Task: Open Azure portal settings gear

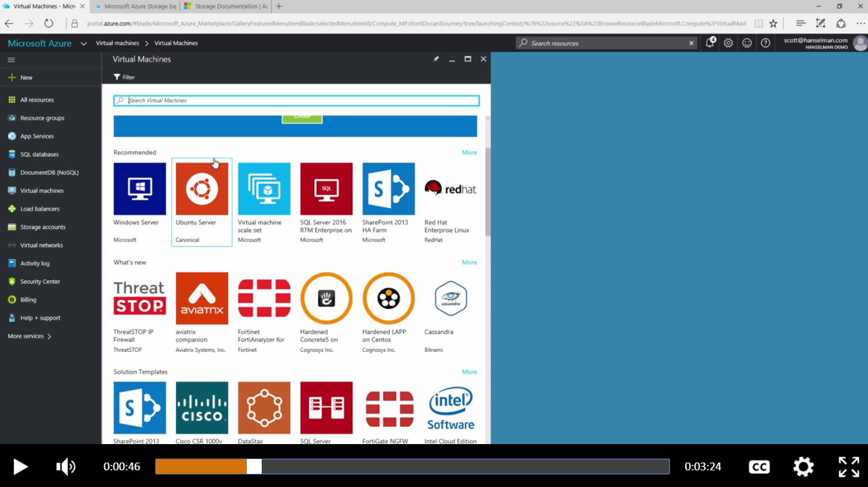Action: coord(728,43)
